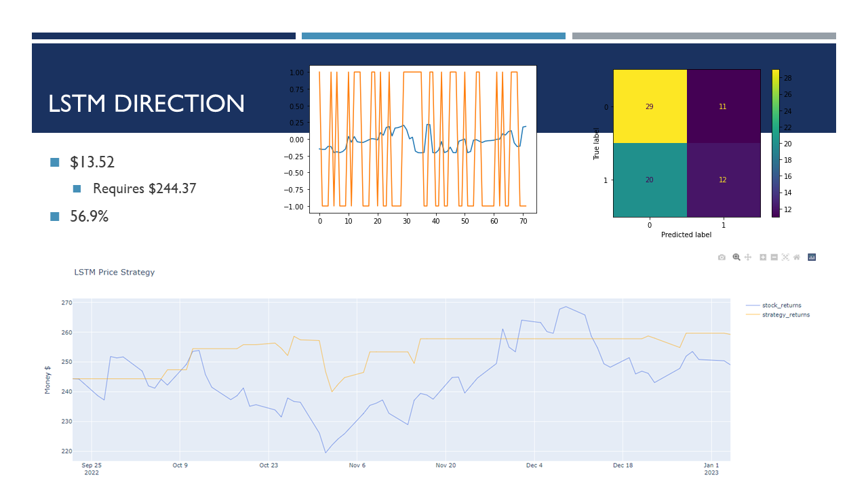Click the LSTM DIRECTION slide title
The height and width of the screenshot is (488, 868).
click(x=146, y=104)
